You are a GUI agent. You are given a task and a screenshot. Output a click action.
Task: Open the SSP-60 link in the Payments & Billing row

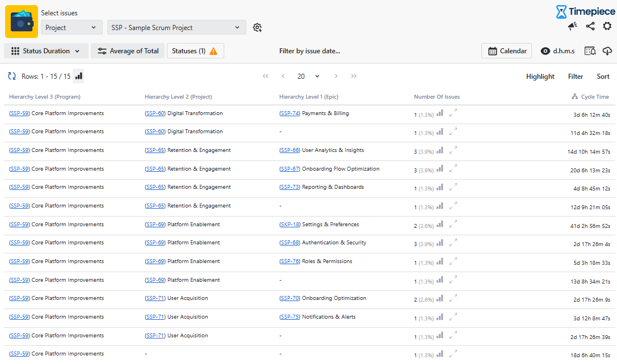coord(155,113)
